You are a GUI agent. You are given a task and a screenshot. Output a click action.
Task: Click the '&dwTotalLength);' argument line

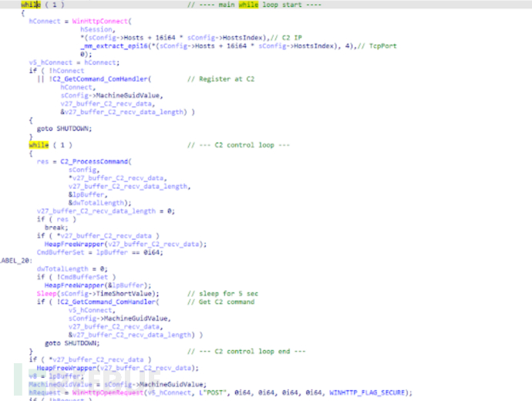click(99, 203)
